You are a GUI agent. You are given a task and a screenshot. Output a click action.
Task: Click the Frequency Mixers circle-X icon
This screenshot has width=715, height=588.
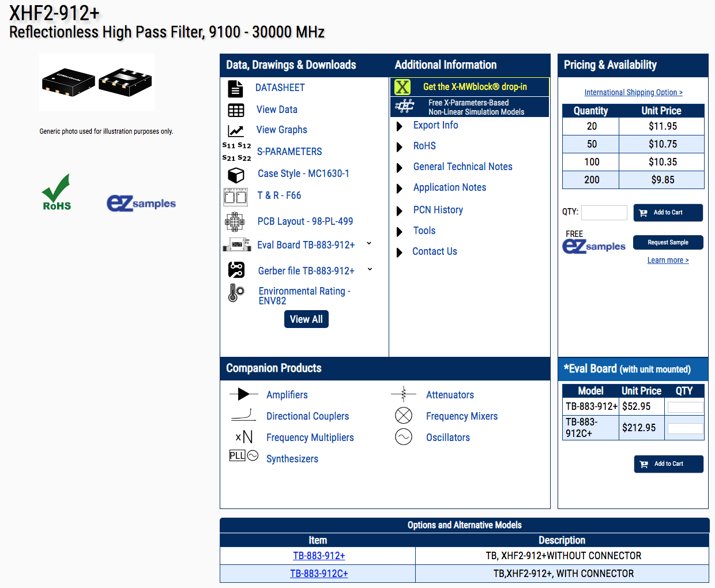[404, 416]
